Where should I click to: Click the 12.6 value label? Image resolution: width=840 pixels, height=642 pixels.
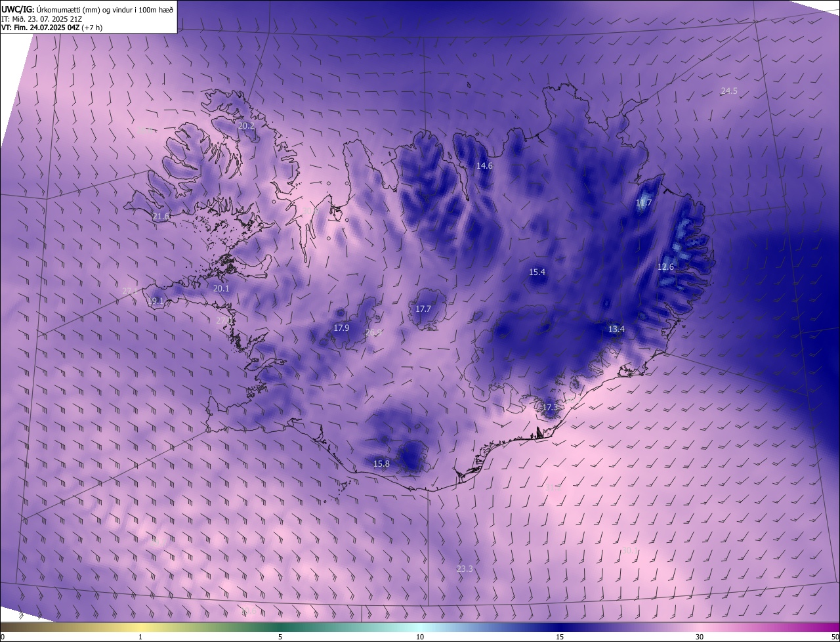click(x=665, y=267)
